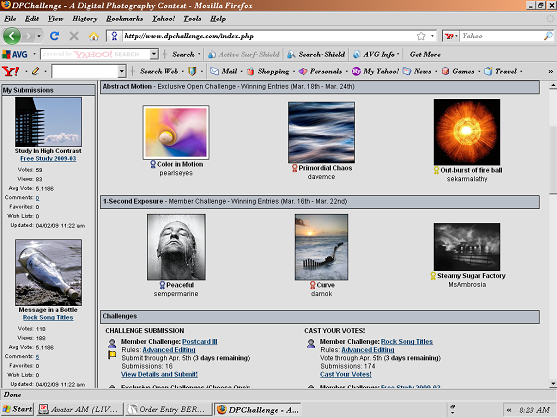The height and width of the screenshot is (418, 557).
Task: Open the Tools menu
Action: click(x=192, y=18)
